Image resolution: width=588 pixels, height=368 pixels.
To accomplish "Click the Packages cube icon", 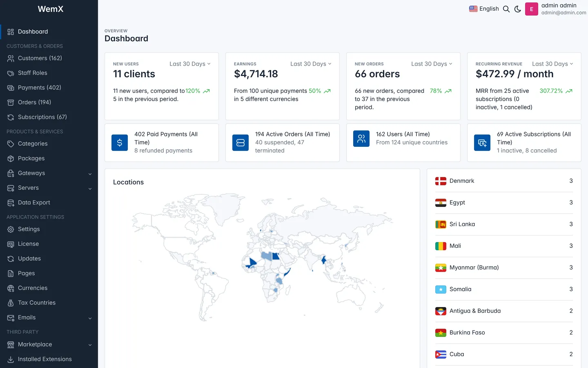I will coord(11,159).
